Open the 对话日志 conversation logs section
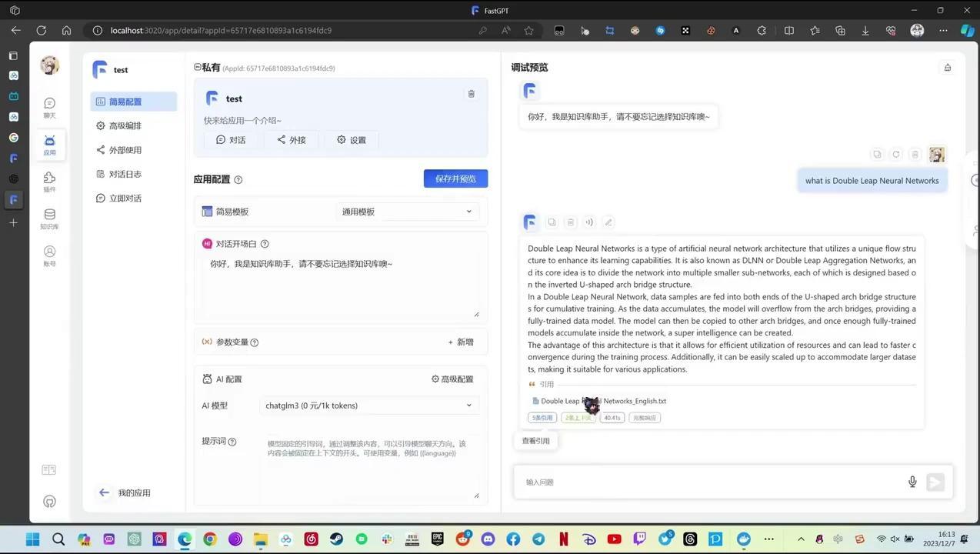 click(125, 174)
